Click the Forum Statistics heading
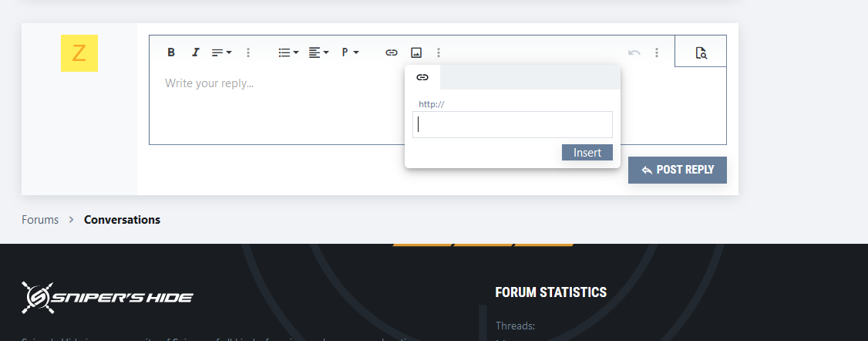This screenshot has width=868, height=341. (551, 292)
